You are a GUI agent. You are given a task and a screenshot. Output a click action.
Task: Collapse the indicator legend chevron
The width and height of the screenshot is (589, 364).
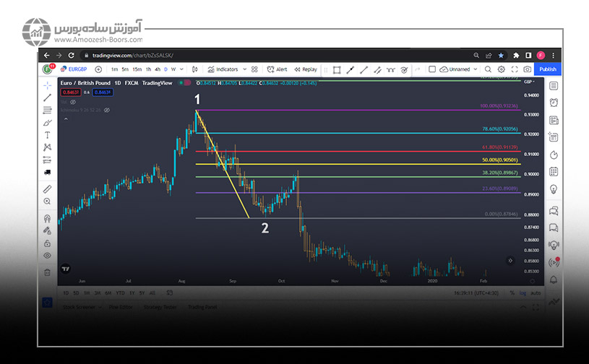[65, 118]
